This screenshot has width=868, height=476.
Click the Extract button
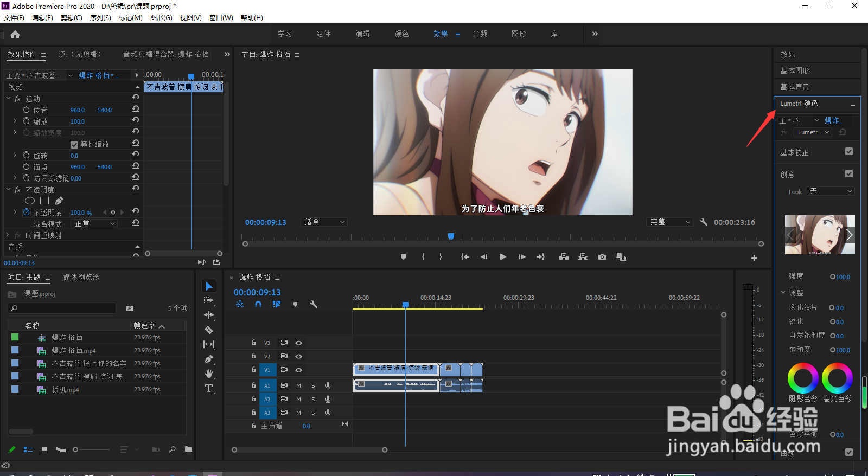tap(583, 257)
